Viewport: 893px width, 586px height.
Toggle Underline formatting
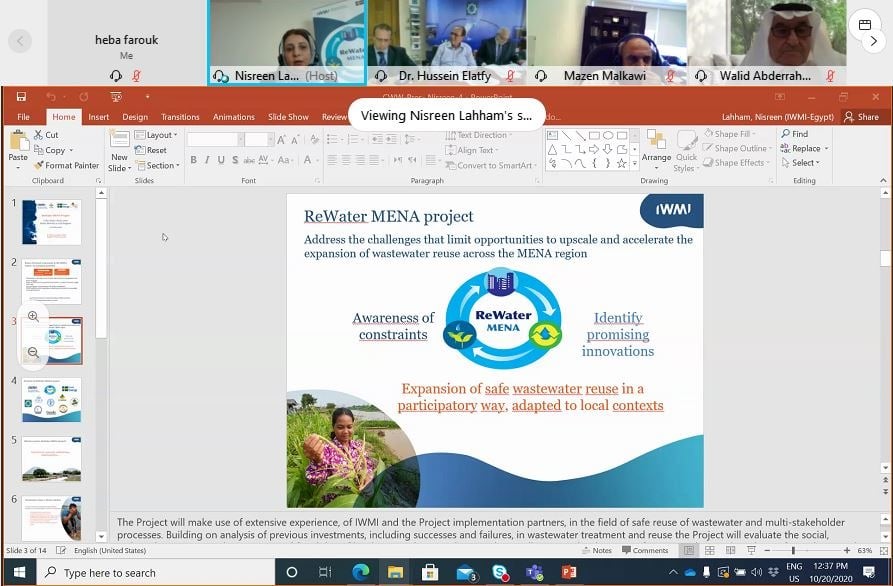pos(221,160)
